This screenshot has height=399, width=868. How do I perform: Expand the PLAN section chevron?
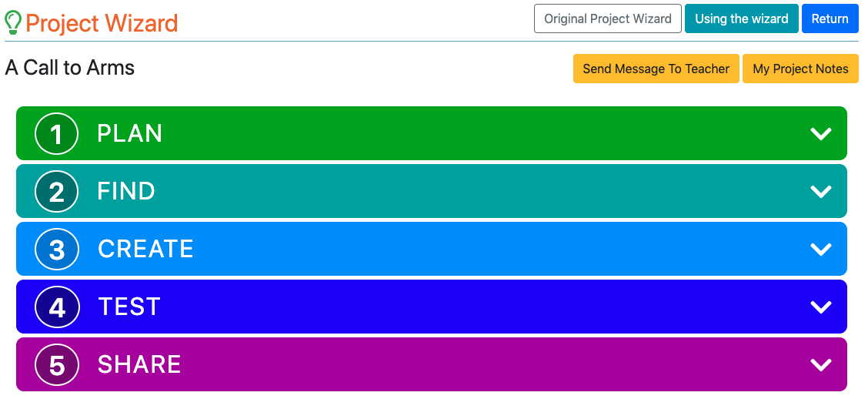(x=821, y=134)
